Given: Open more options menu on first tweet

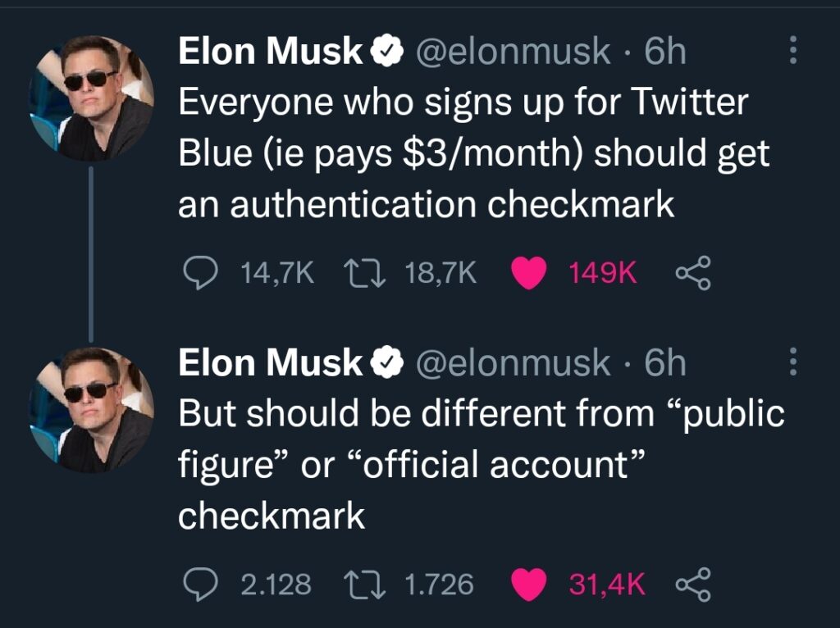Looking at the screenshot, I should tap(793, 50).
